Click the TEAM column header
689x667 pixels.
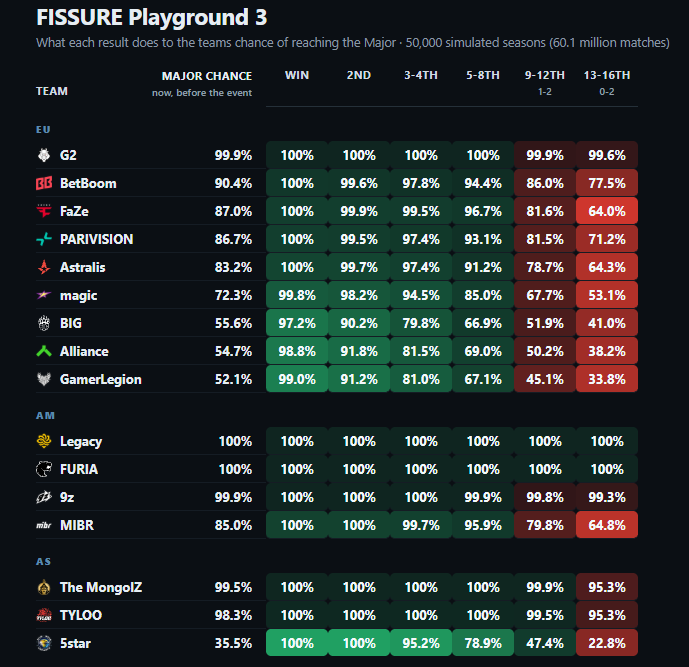pyautogui.click(x=52, y=91)
